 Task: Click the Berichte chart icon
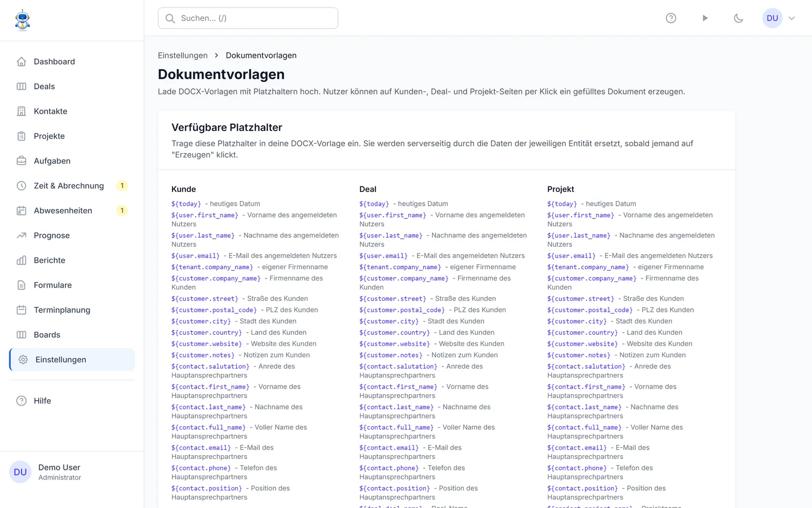[x=21, y=261]
